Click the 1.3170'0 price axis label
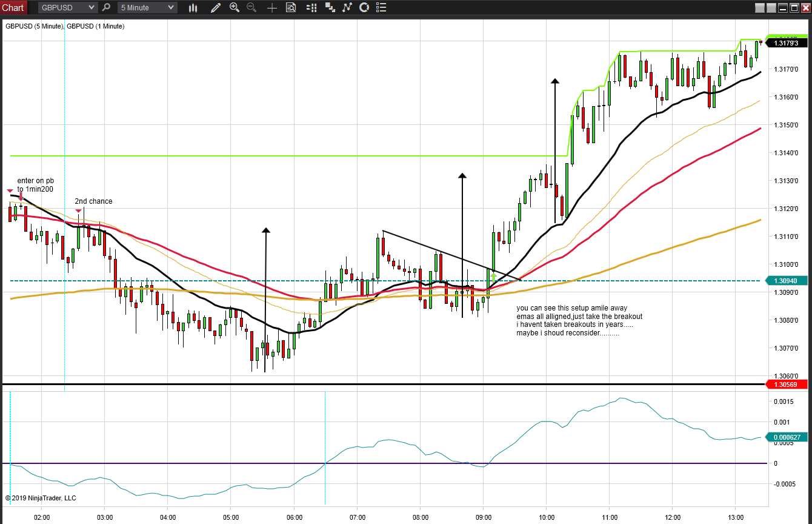The height and width of the screenshot is (524, 812). coord(788,69)
